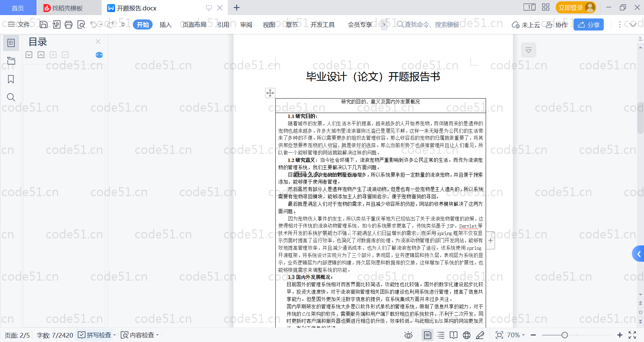644x342 pixels.
Task: Click the command search box
Action: click(429, 24)
